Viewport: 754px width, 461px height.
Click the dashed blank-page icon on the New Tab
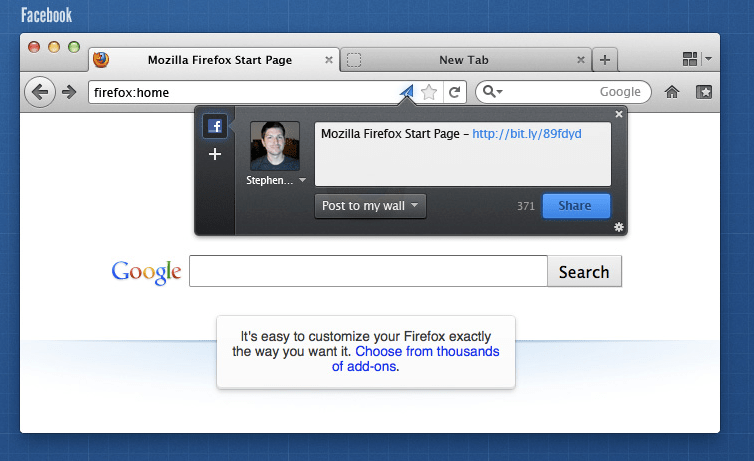coord(354,60)
